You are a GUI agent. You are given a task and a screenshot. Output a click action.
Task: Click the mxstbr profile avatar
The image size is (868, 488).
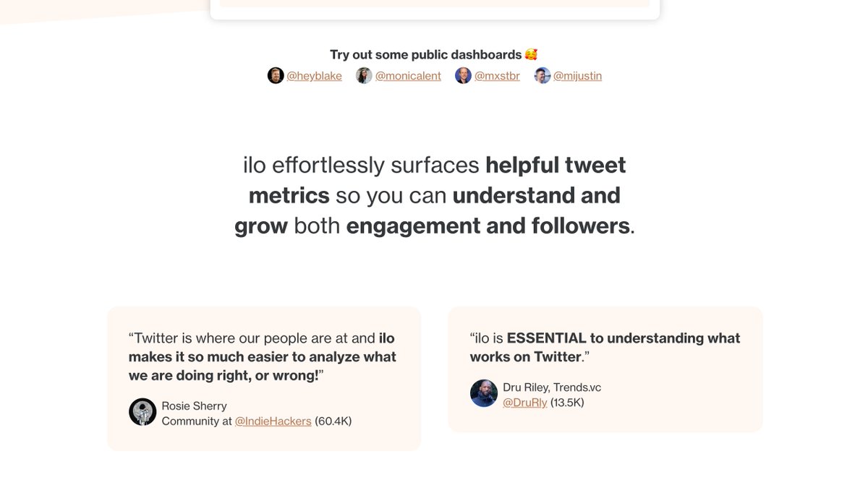coord(463,76)
